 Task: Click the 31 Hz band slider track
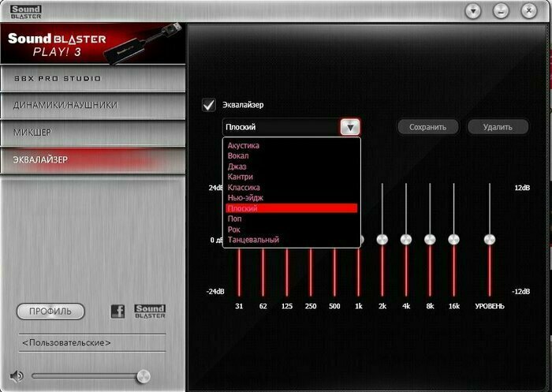[239, 273]
